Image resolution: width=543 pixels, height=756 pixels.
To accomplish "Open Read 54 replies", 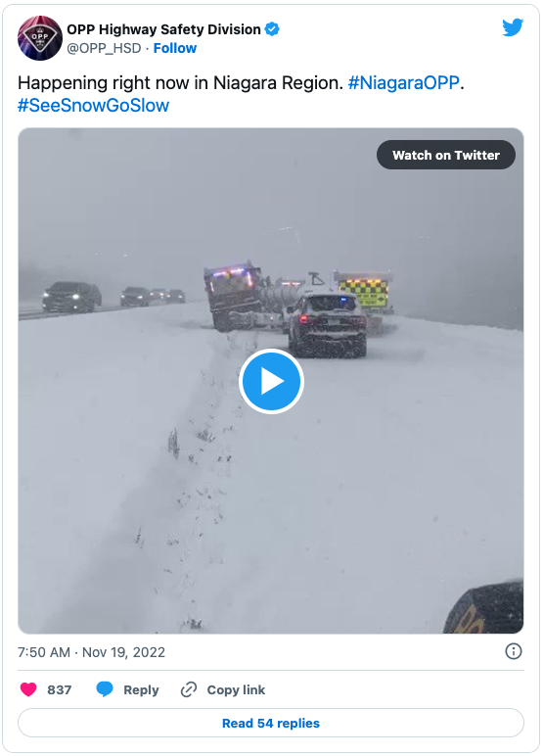I will (271, 723).
